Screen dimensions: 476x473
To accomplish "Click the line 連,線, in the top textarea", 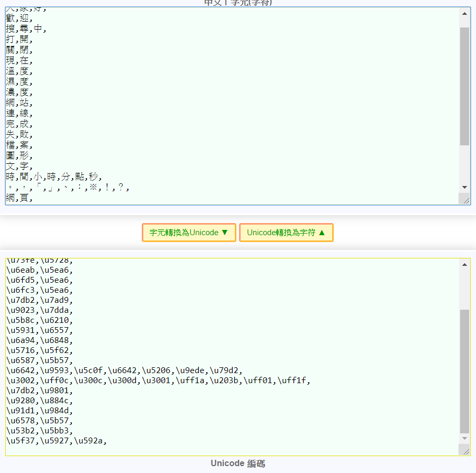I will [19, 113].
